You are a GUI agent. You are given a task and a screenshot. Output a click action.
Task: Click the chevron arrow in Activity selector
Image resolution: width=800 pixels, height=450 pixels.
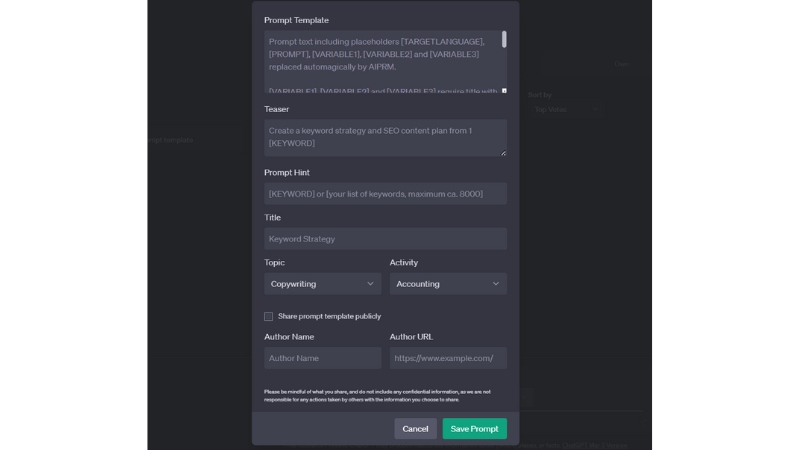click(x=495, y=284)
